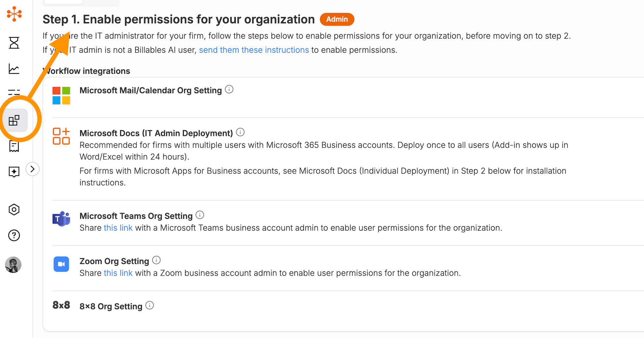Click info icon beside Microsoft Mail/Calendar Org Setting
644x338 pixels.
(x=229, y=90)
